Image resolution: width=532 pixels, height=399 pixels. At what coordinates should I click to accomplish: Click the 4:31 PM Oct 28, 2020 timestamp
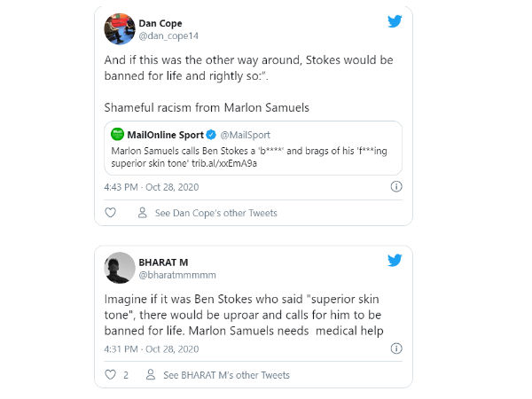(x=144, y=348)
